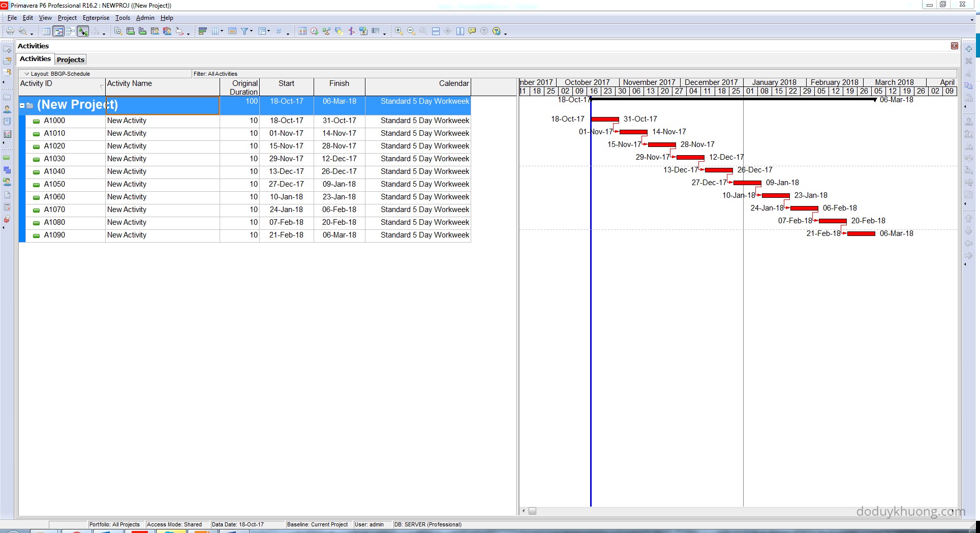The width and height of the screenshot is (980, 533).
Task: Click the Original Duration column header
Action: coord(239,87)
